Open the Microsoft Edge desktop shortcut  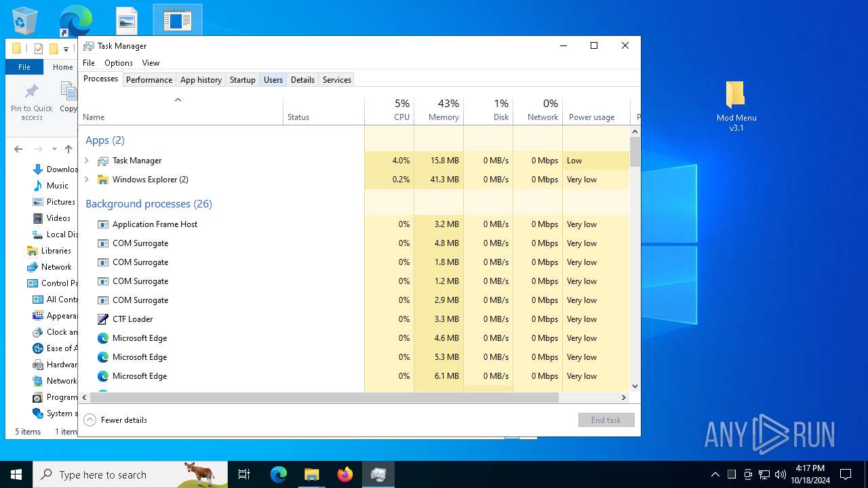pos(75,21)
